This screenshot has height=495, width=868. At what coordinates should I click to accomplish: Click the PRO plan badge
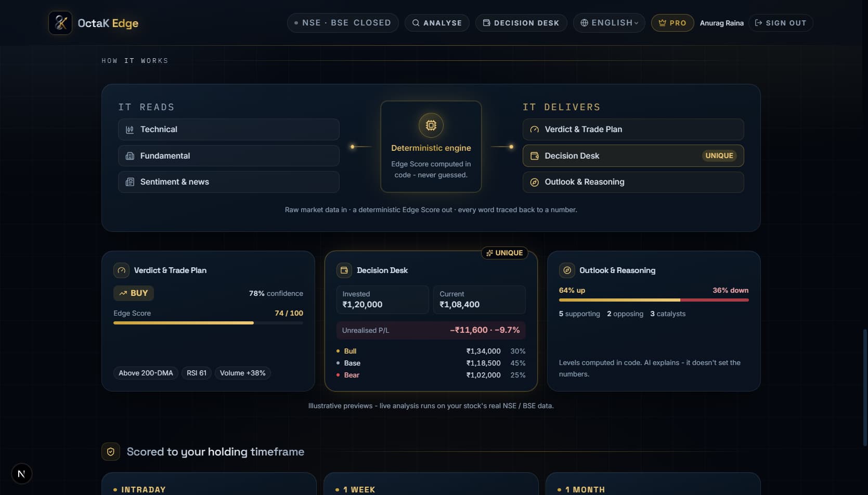click(x=672, y=23)
